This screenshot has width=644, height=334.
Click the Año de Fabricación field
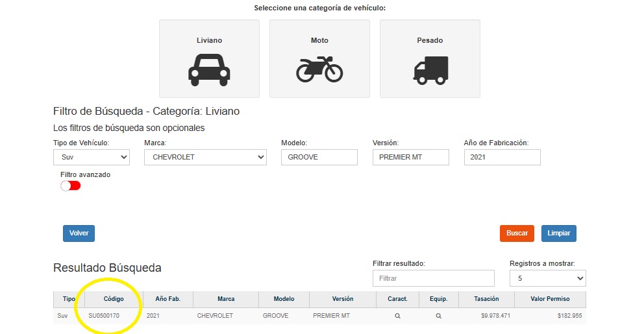click(x=502, y=157)
